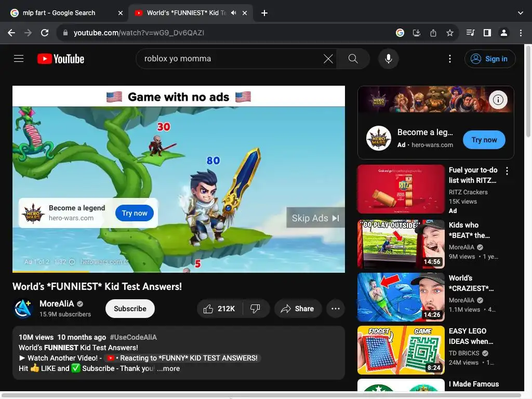
Task: Open Google icon in address bar
Action: 400,33
